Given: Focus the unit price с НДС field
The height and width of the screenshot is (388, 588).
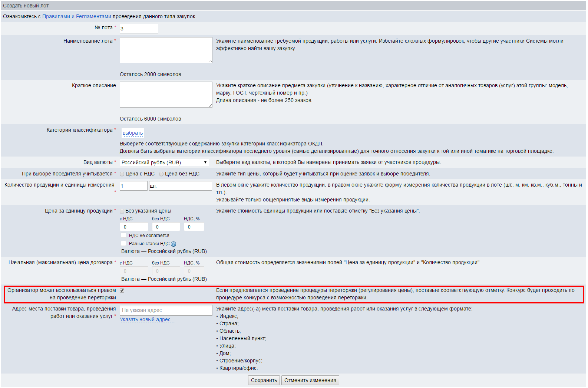Looking at the screenshot, I should [x=134, y=227].
